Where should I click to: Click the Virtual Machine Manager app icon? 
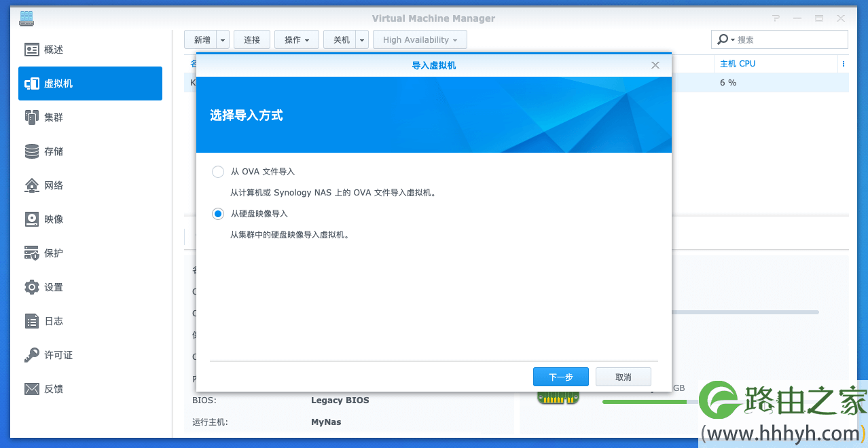coord(26,18)
